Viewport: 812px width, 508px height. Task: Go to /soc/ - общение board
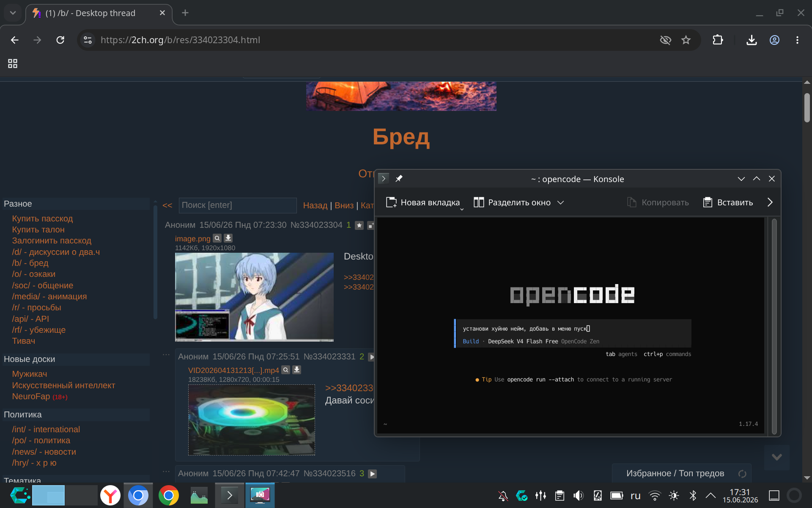42,285
